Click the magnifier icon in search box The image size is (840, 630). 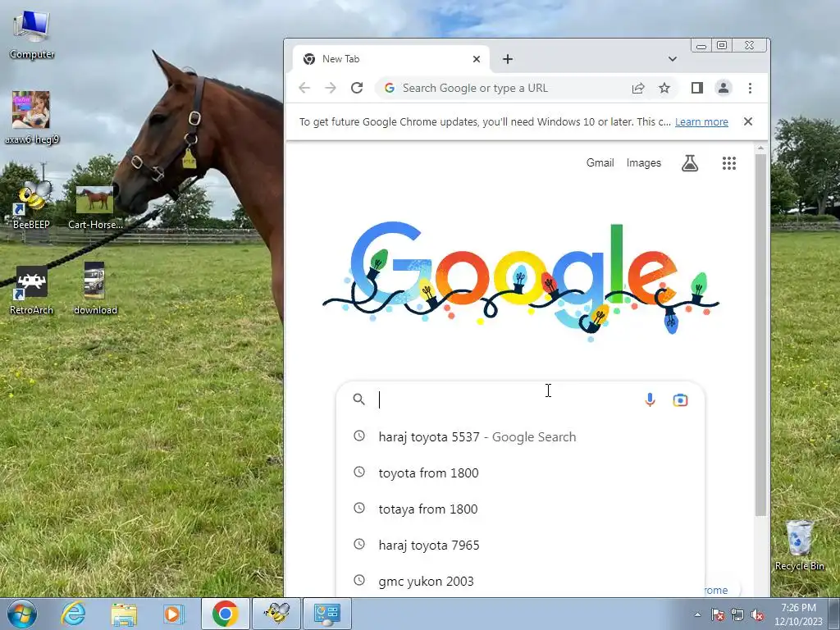pos(359,399)
